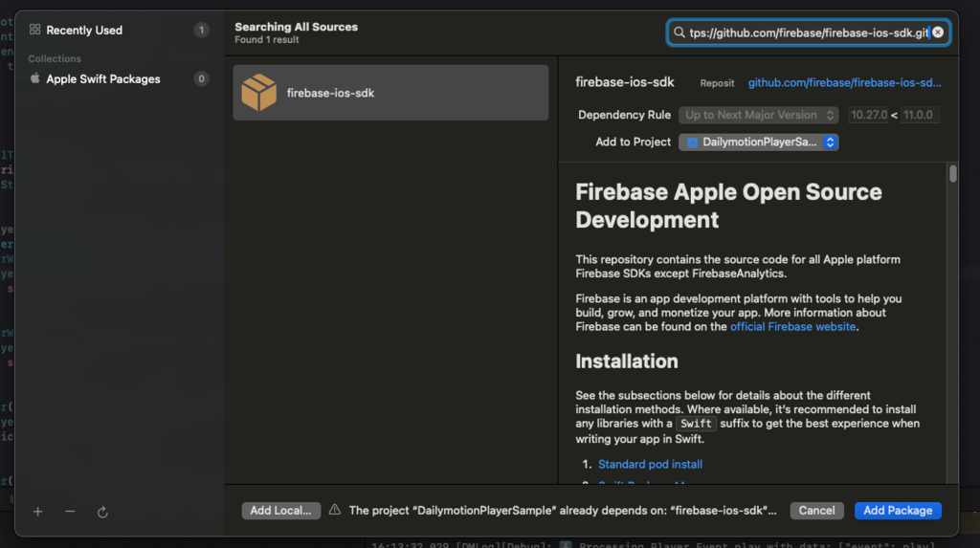The image size is (980, 548).
Task: Click the Add to Project popup arrows
Action: [x=830, y=142]
